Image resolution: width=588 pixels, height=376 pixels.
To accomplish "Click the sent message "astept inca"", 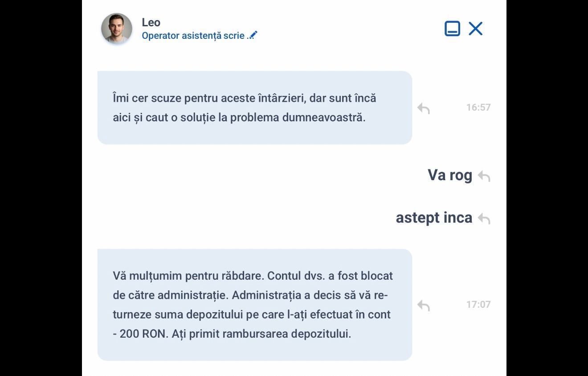I will click(434, 218).
